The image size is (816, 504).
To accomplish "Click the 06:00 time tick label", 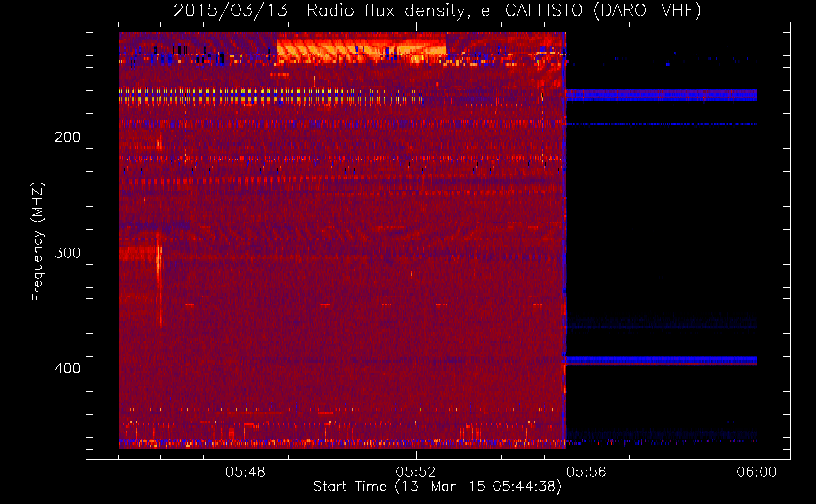I will 756,472.
